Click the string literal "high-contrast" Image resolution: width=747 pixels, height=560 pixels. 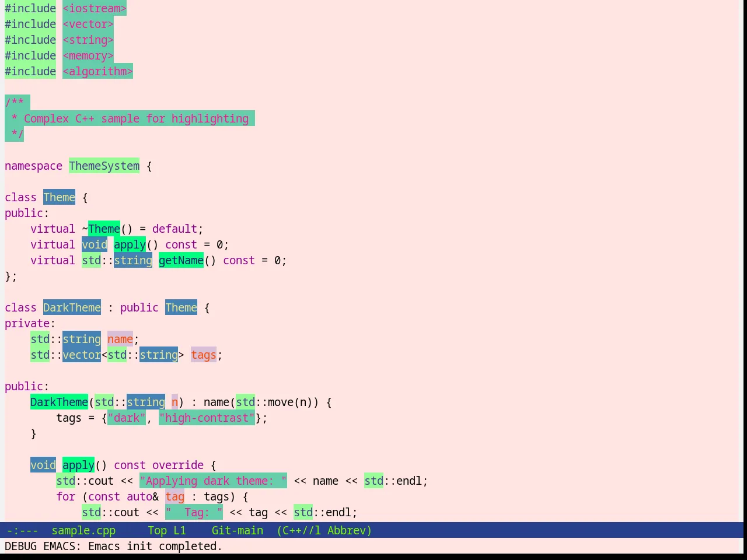[207, 418]
